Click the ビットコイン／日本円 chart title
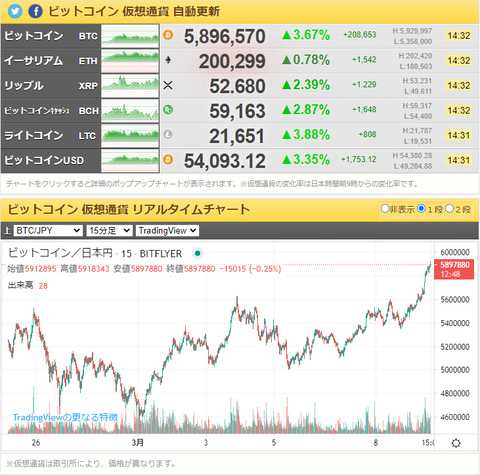The height and width of the screenshot is (475, 480). (60, 253)
